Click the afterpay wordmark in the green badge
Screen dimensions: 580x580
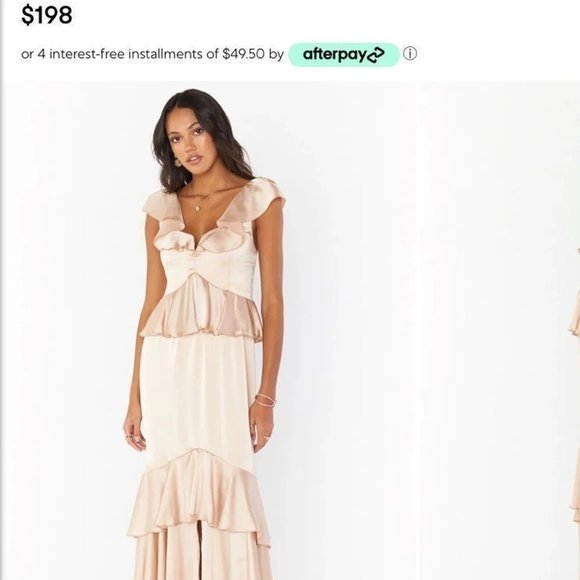tap(335, 55)
